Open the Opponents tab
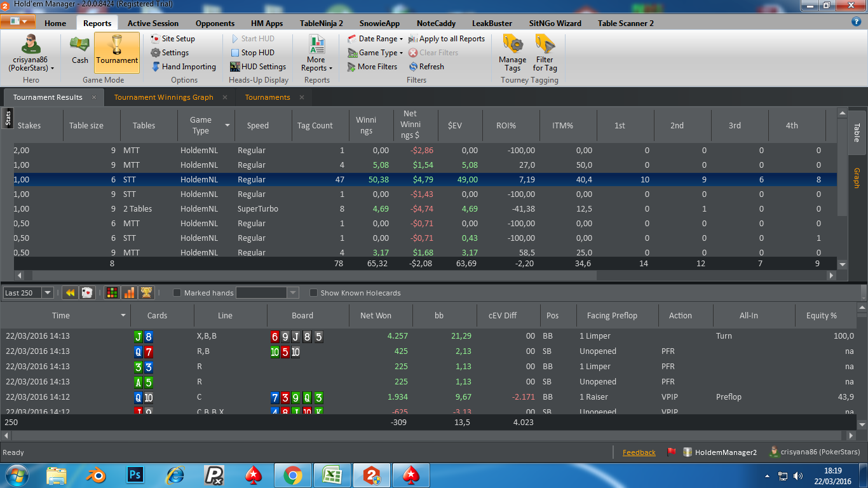The image size is (868, 488). click(x=215, y=23)
